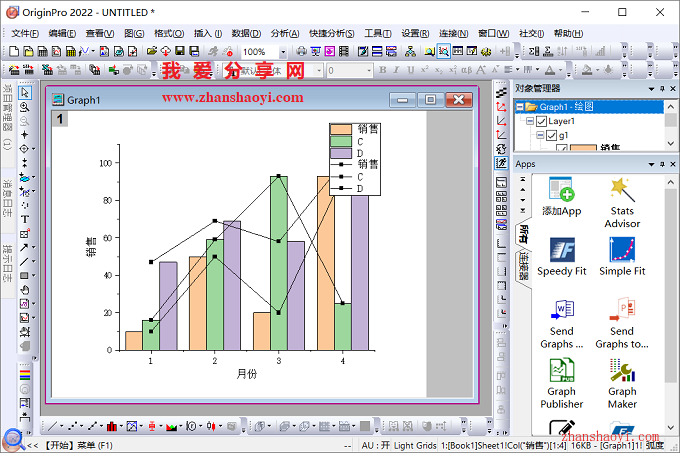Open the 文件(F) menu

[x=25, y=33]
